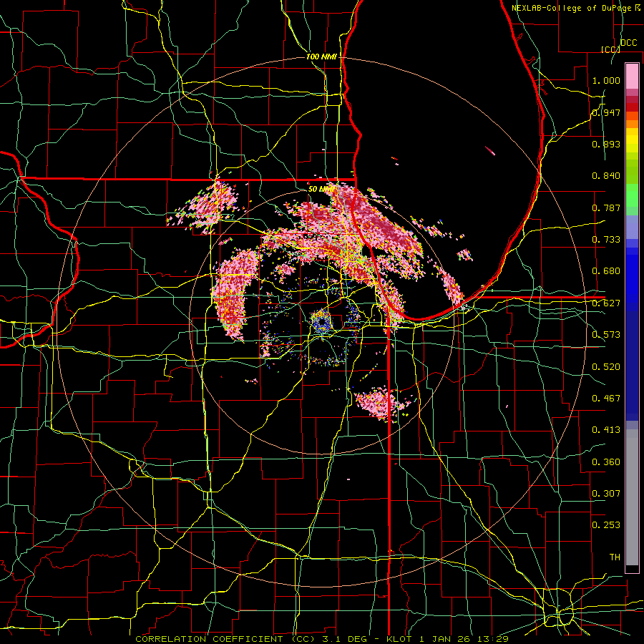The image size is (644, 644).
Task: Click the 13:29 timestamp text
Action: click(492, 639)
